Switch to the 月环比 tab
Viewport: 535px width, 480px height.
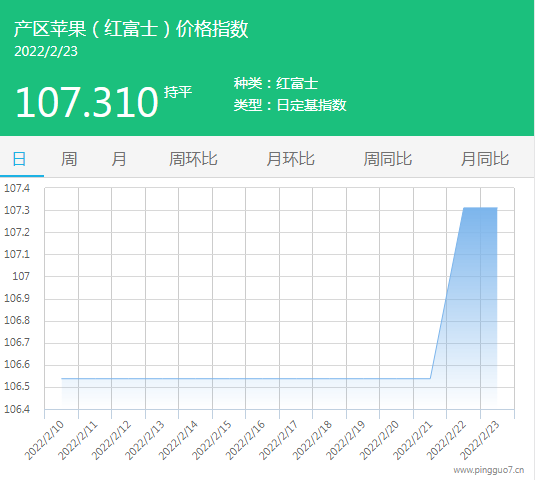[x=290, y=159]
